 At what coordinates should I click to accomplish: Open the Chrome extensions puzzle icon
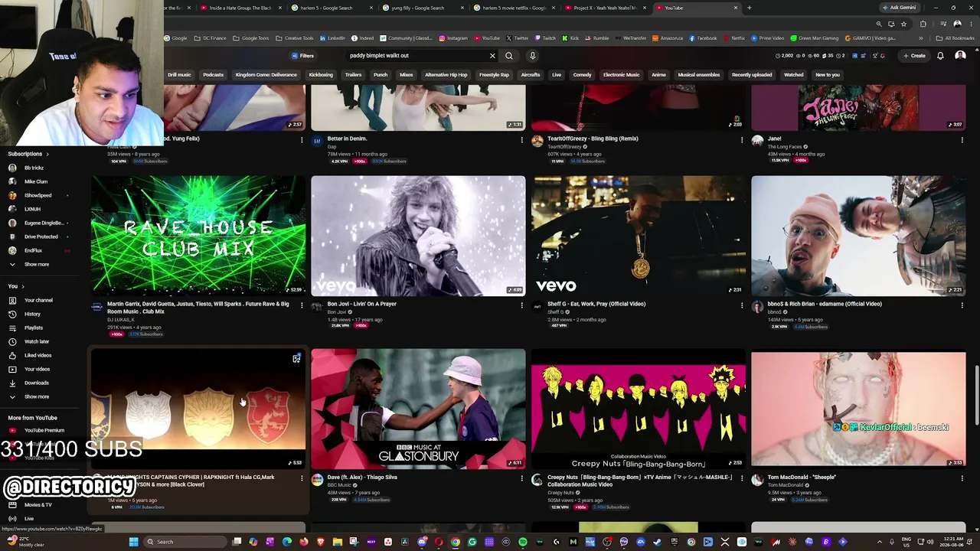923,24
